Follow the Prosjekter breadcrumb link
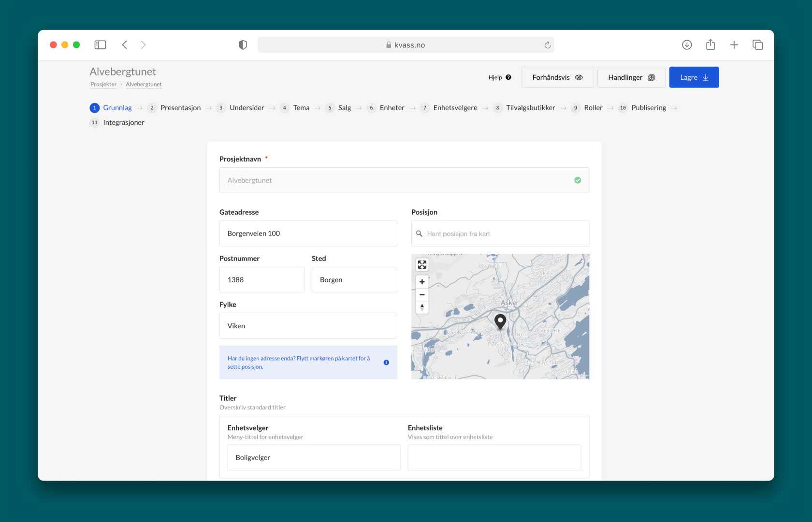This screenshot has height=522, width=812. pos(103,84)
